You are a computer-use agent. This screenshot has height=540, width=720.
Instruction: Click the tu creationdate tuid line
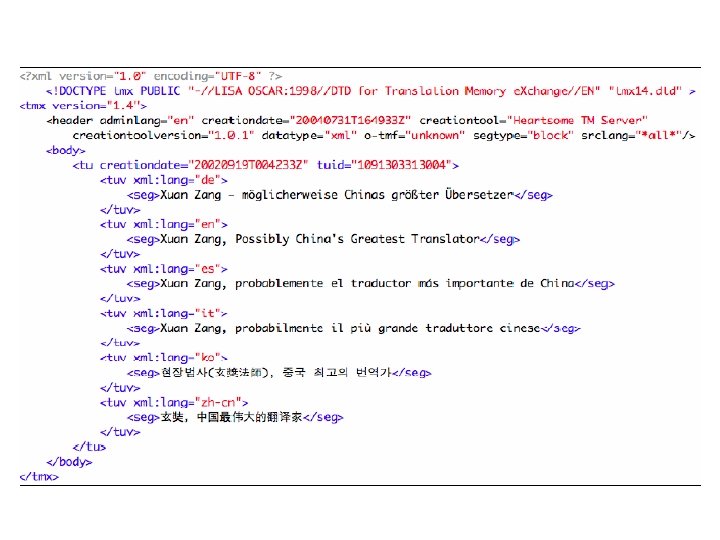point(265,165)
